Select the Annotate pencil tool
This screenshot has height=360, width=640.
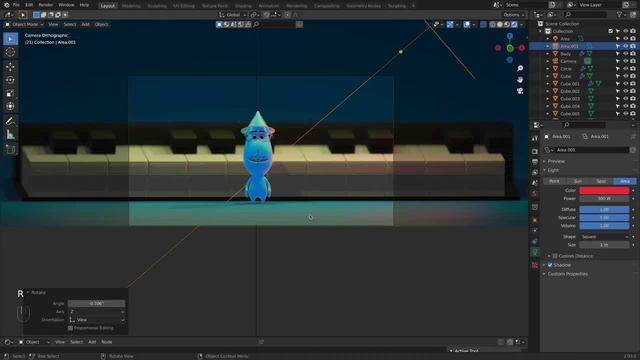tap(10, 121)
